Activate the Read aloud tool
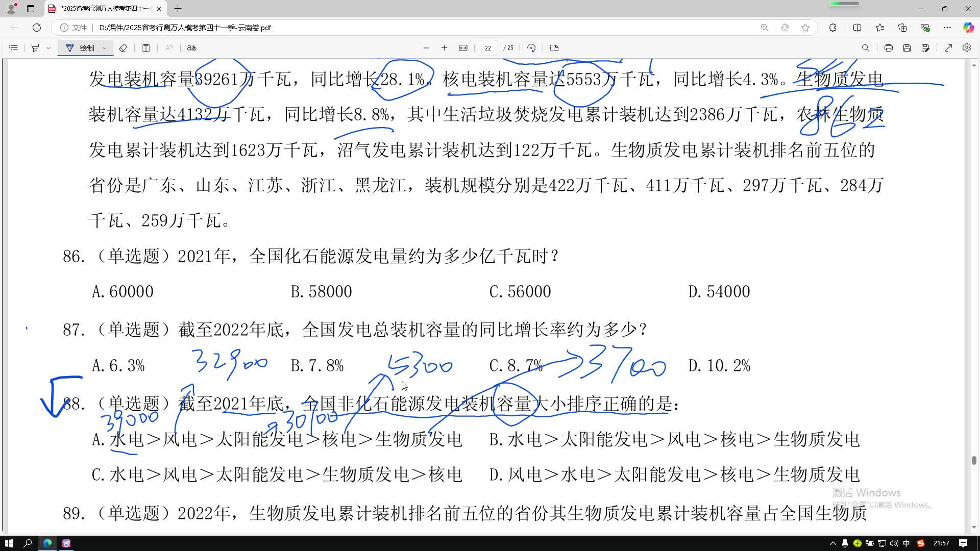980x551 pixels. click(x=169, y=47)
